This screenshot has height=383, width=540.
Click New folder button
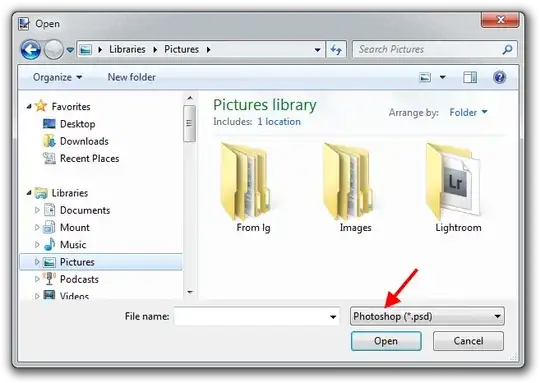point(132,77)
